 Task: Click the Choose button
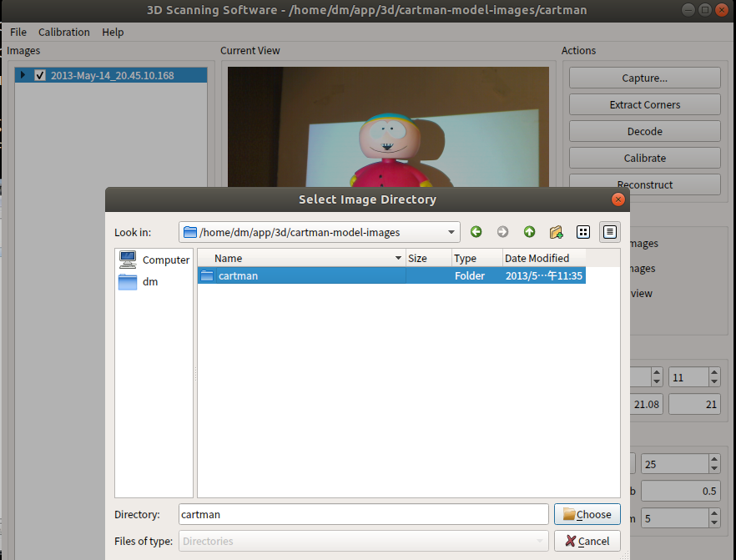click(x=587, y=514)
